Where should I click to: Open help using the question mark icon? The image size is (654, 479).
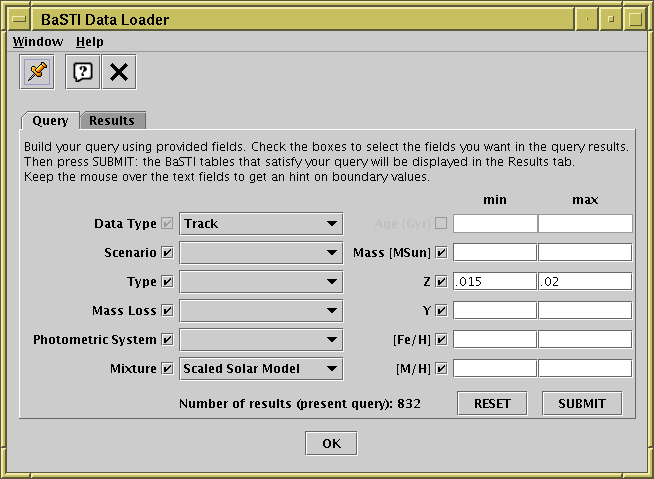coord(83,72)
